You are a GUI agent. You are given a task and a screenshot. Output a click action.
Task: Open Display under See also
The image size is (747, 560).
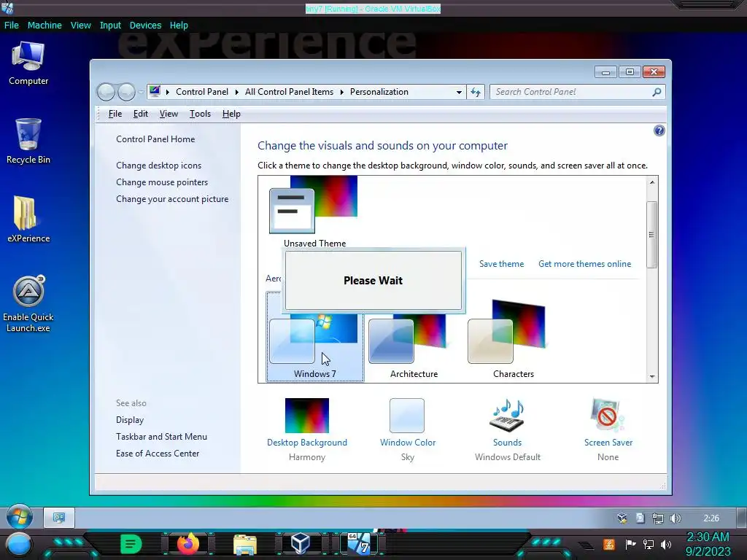[130, 420]
